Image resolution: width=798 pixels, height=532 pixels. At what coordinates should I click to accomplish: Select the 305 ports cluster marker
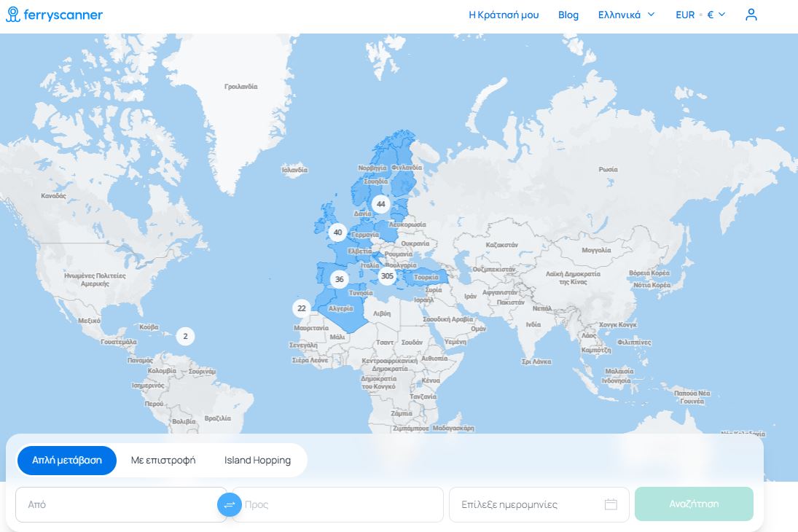coord(387,276)
